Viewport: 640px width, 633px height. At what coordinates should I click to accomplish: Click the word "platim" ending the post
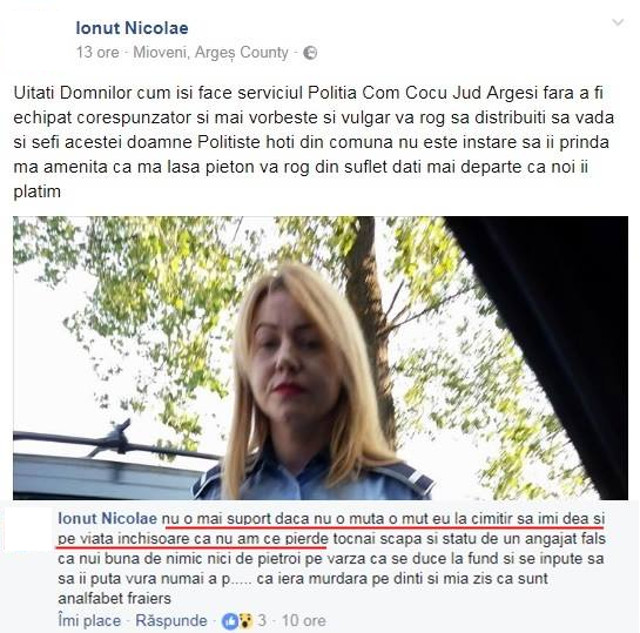(37, 191)
